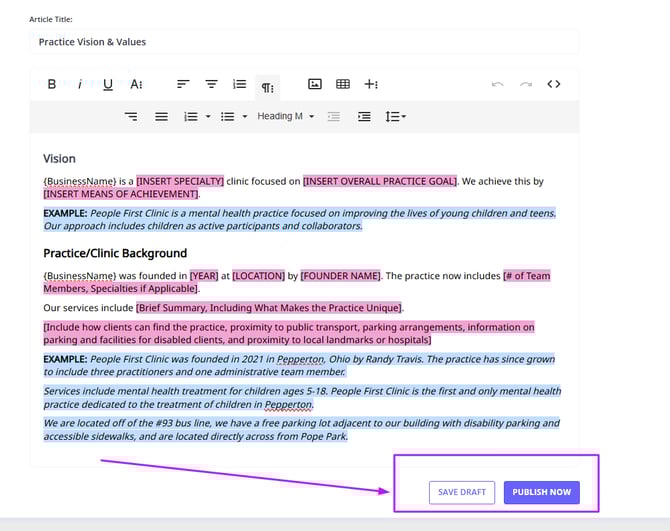Toggle underline formatting
670x531 pixels.
[108, 85]
